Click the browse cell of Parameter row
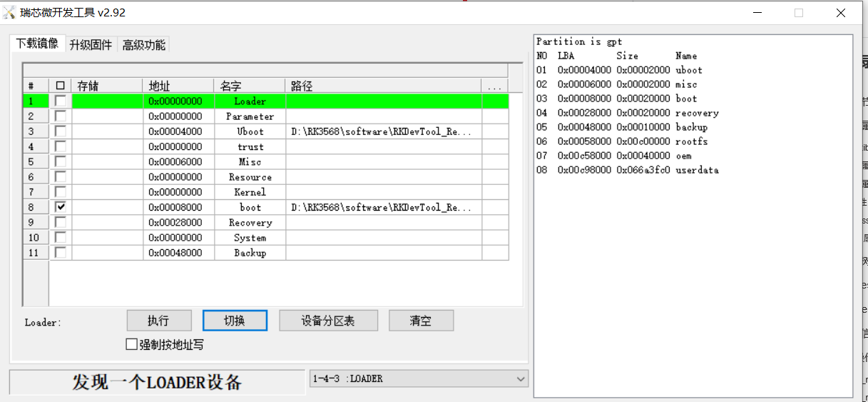The height and width of the screenshot is (402, 868). (x=495, y=116)
